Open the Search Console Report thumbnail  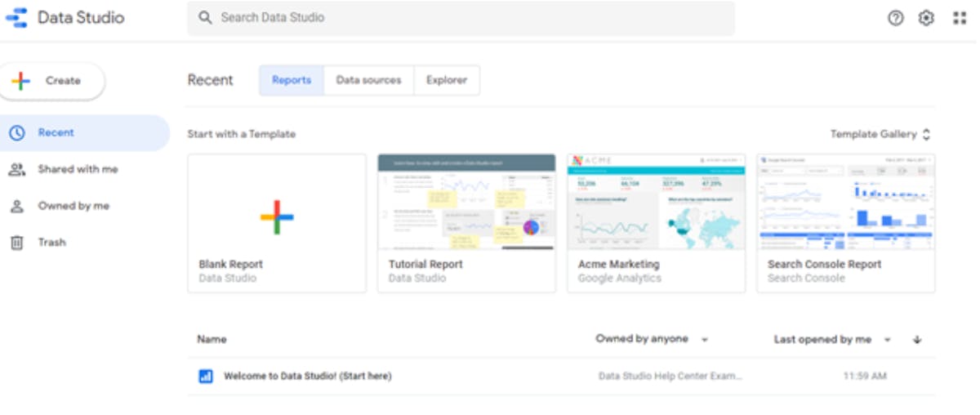pyautogui.click(x=846, y=202)
